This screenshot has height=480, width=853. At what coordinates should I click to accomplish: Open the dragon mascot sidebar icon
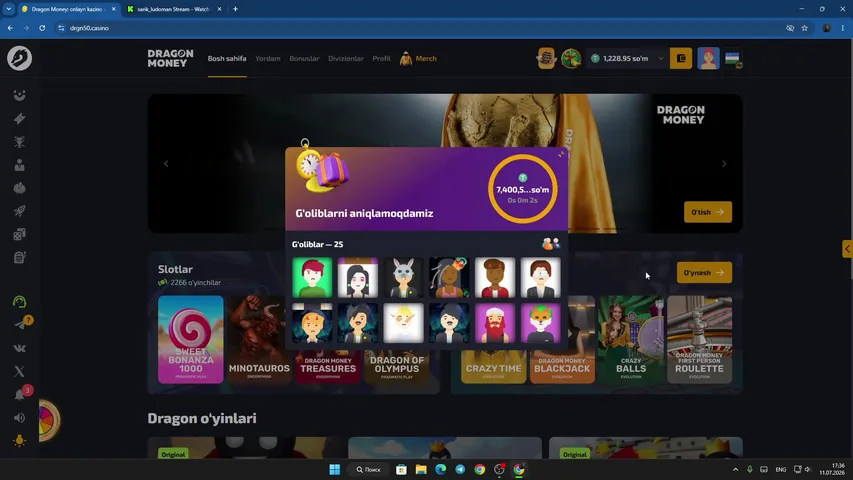coord(20,142)
